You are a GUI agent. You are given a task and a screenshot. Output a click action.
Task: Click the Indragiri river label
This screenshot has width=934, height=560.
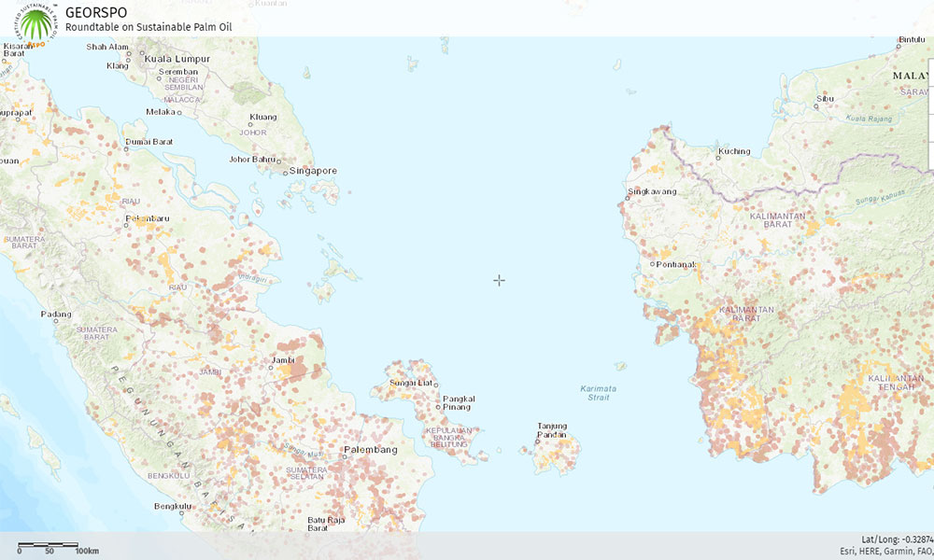[x=254, y=278]
